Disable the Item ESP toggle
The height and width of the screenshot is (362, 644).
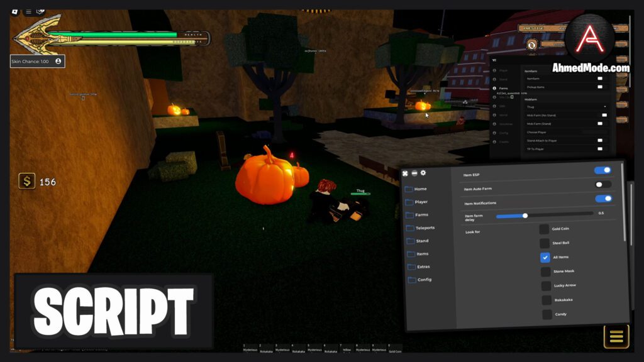[x=602, y=170]
